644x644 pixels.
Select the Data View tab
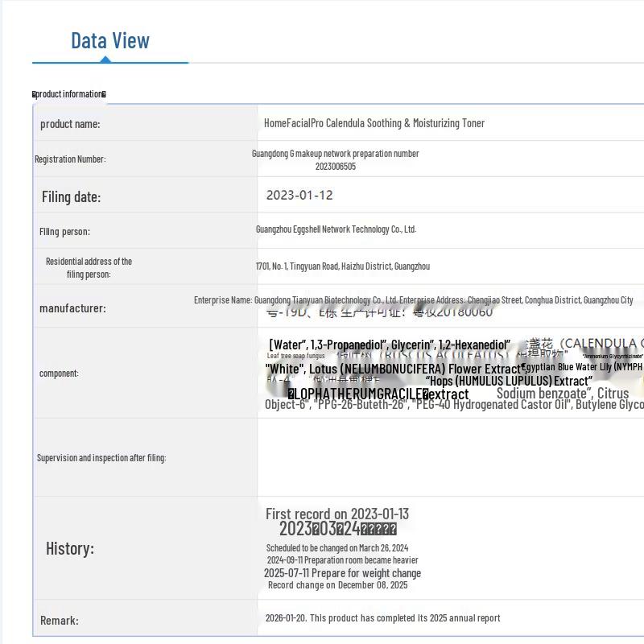pos(110,41)
